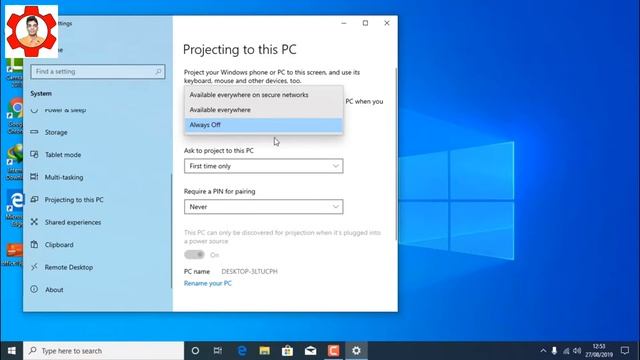This screenshot has height=360, width=640.
Task: Open the Mail app from the taskbar
Action: (310, 351)
